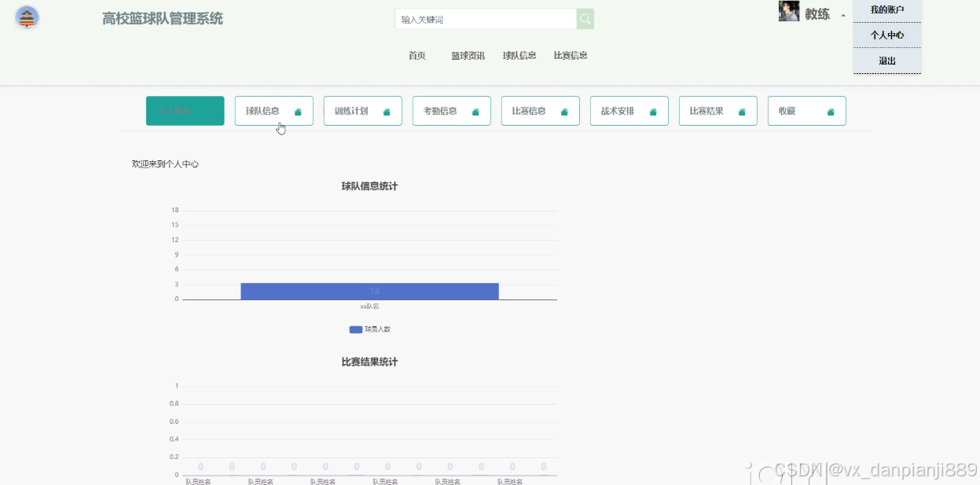Open the 篮球资讯 nav item
The width and height of the screenshot is (980, 485).
(x=468, y=56)
